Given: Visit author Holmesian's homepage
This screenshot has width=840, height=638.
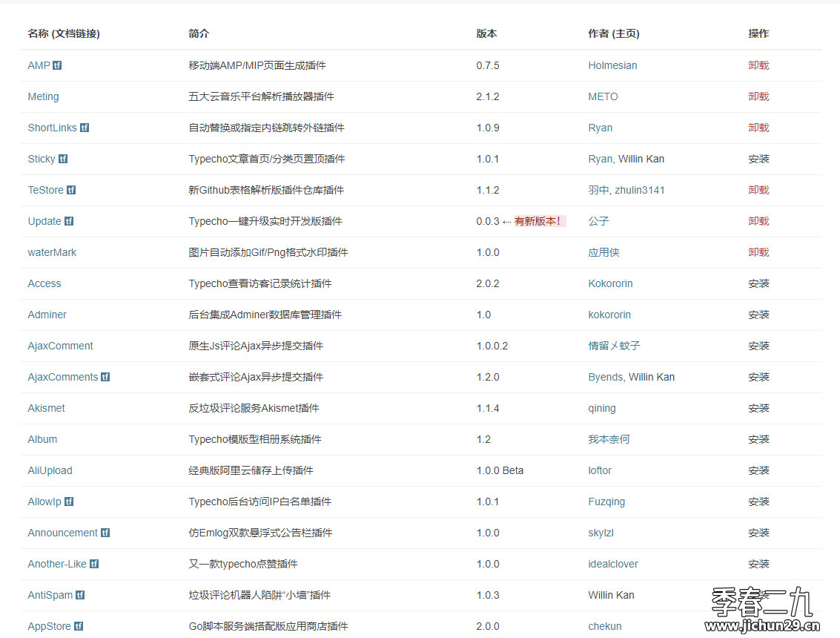Looking at the screenshot, I should coord(613,65).
